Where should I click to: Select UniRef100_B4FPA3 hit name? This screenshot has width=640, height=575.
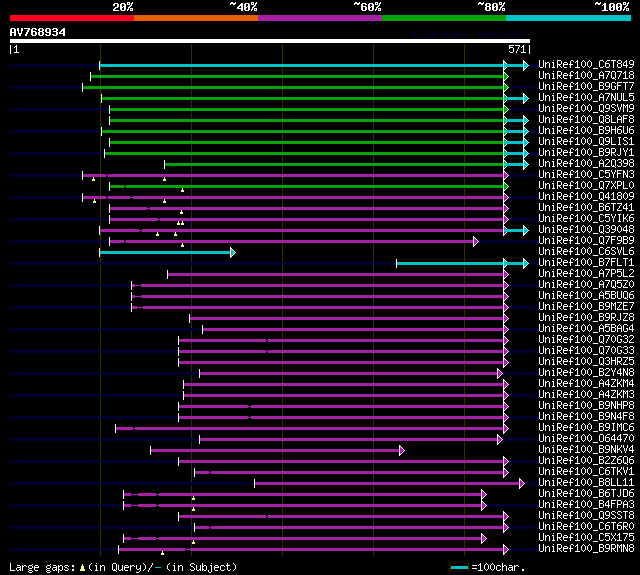(x=586, y=505)
